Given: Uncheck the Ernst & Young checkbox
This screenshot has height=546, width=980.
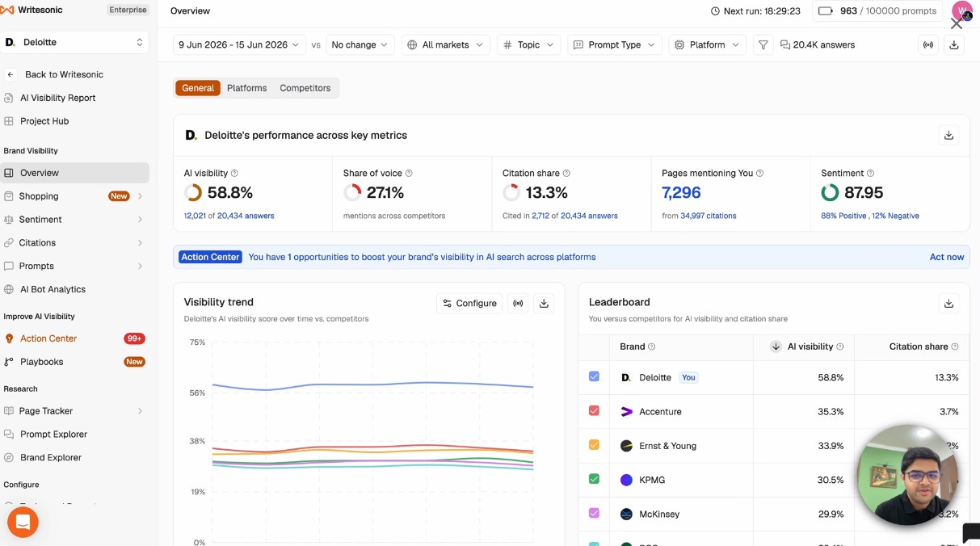Looking at the screenshot, I should pyautogui.click(x=595, y=445).
